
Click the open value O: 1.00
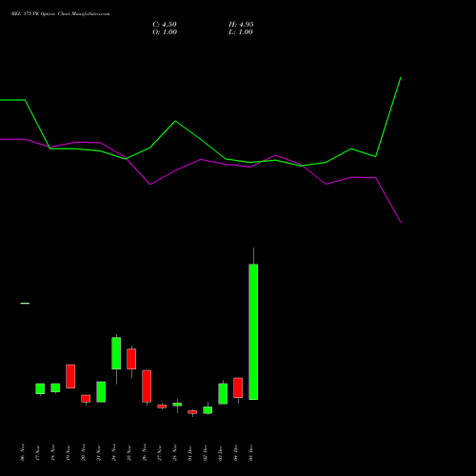pyautogui.click(x=165, y=32)
